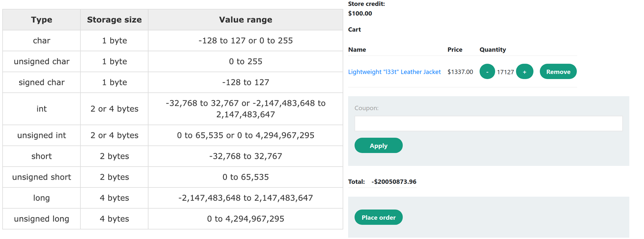Screen dimensions: 644x239
Task: Remove the leather jacket from the cart
Action: [558, 72]
